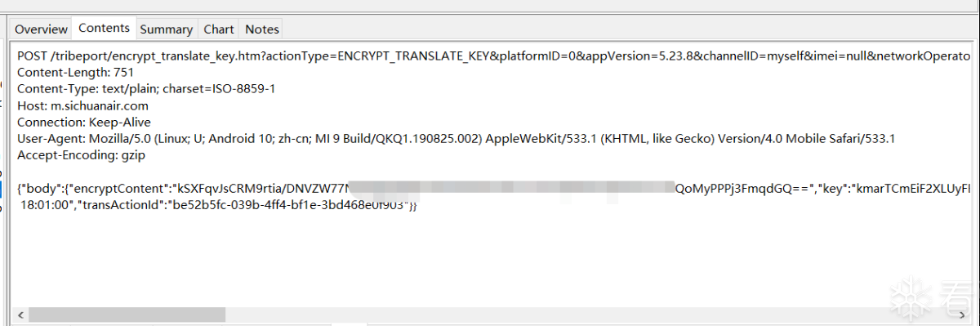The image size is (980, 326).
Task: Switch to the Overview tab
Action: (x=41, y=29)
